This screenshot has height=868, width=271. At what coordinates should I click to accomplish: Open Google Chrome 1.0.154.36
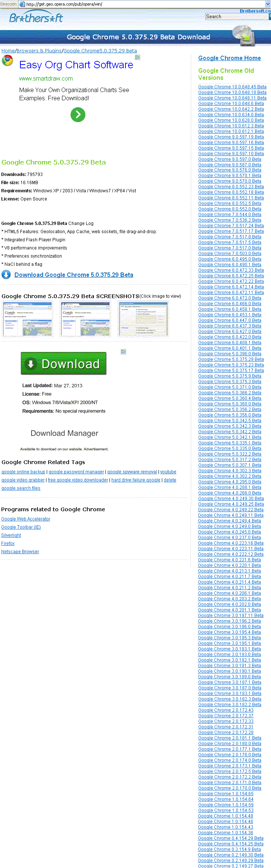(226, 833)
